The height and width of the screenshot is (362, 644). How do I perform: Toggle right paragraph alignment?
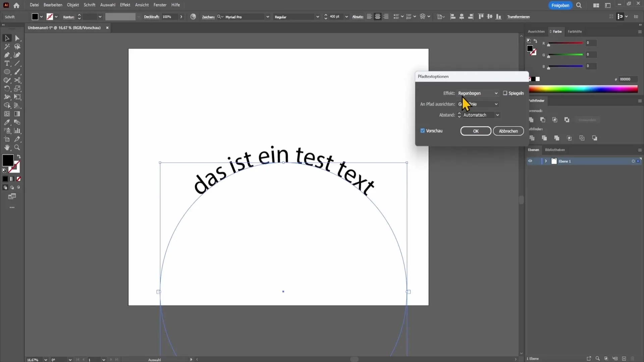tap(386, 17)
